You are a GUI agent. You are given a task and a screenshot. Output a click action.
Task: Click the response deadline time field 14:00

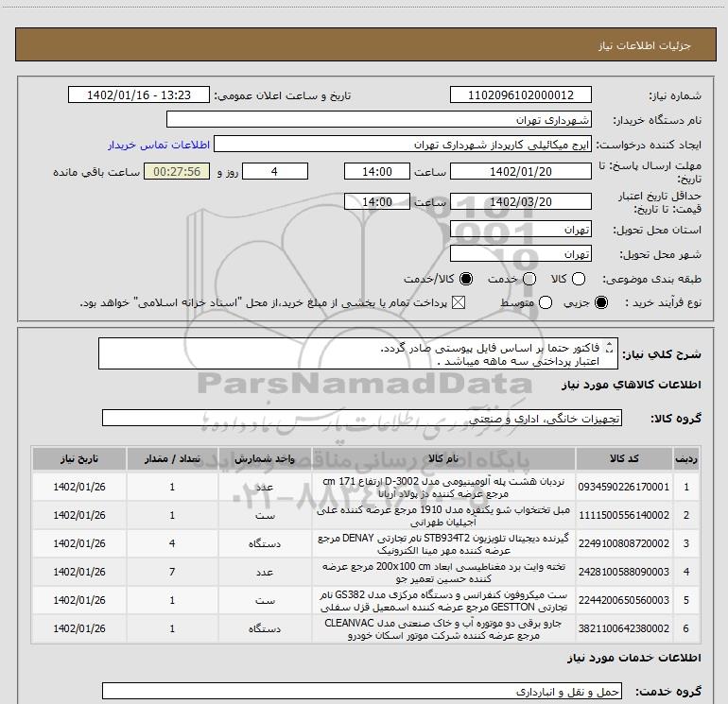[x=377, y=171]
